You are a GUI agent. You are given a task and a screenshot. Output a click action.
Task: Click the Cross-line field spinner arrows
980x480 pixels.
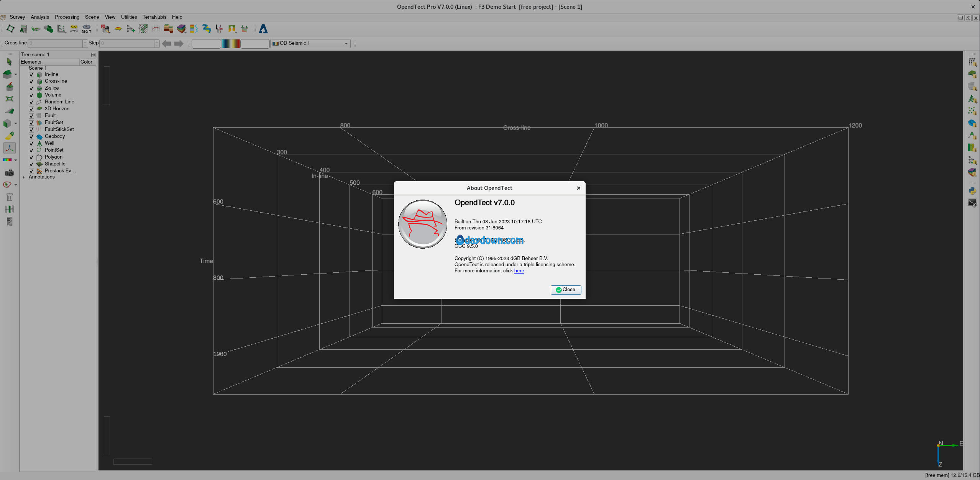click(x=85, y=43)
